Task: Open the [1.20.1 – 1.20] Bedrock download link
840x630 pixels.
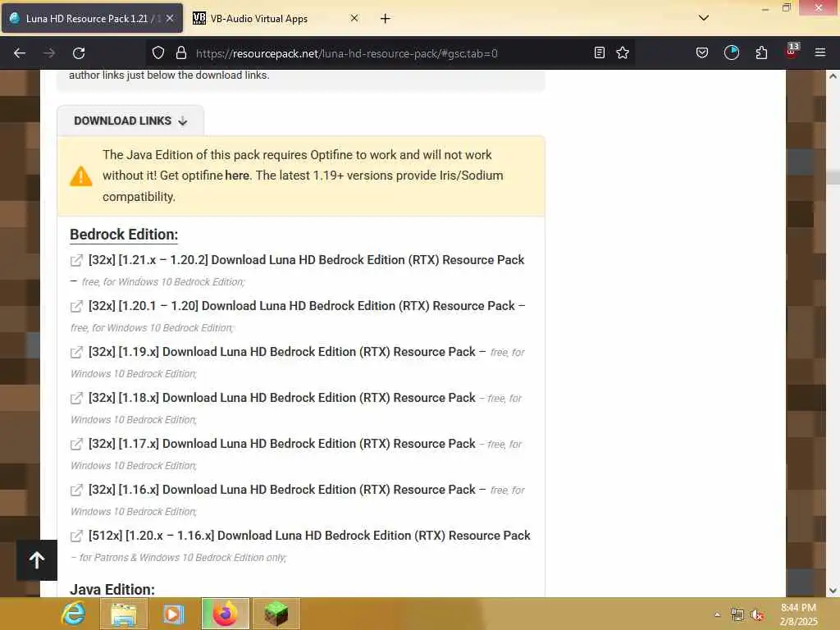Action: click(x=302, y=306)
